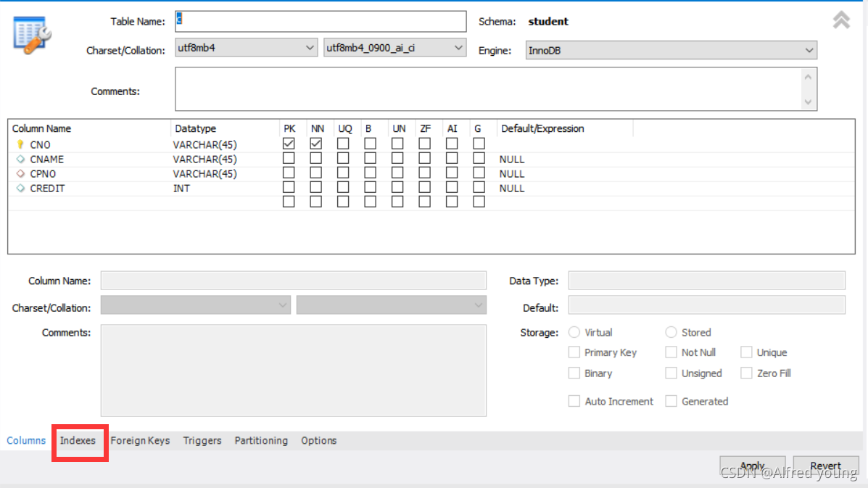868x488 pixels.
Task: Click the Apply button
Action: [x=752, y=466]
